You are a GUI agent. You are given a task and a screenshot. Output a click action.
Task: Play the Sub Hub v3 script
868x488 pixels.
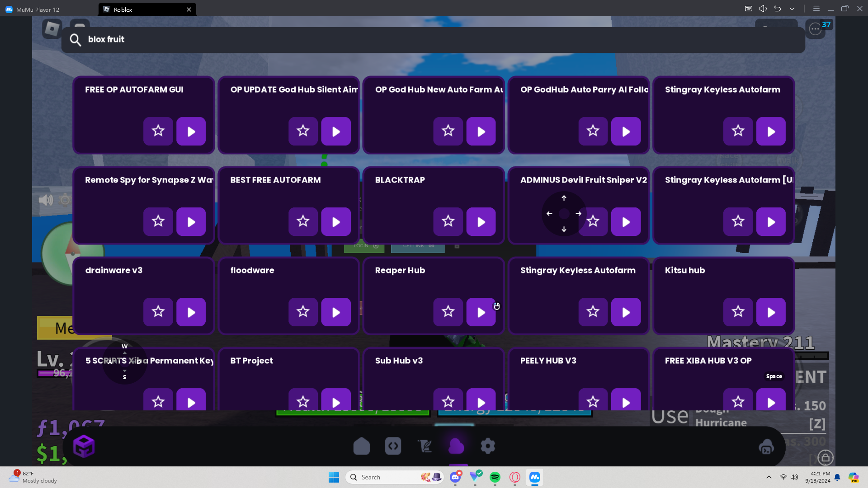pyautogui.click(x=481, y=399)
